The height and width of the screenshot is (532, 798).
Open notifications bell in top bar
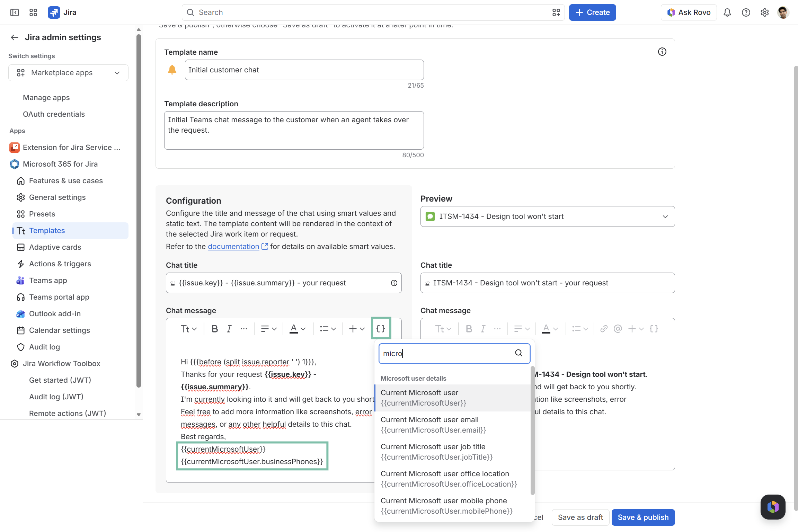tap(727, 12)
